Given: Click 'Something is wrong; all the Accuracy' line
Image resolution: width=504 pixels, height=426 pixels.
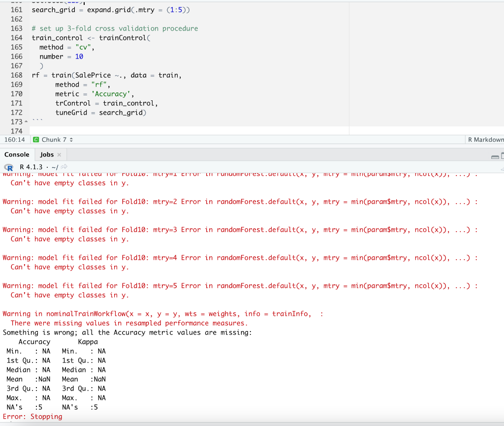Looking at the screenshot, I should pyautogui.click(x=127, y=333).
